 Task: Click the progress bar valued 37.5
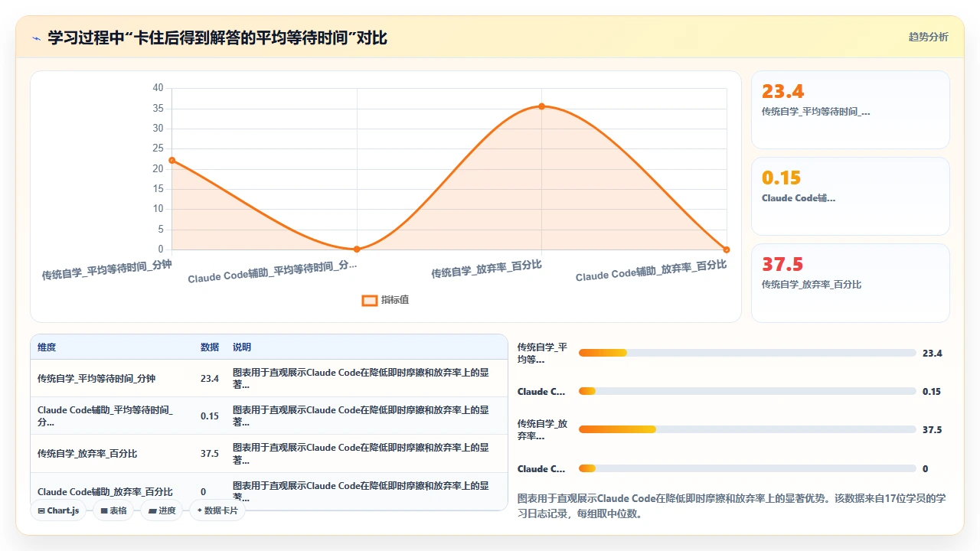[747, 429]
